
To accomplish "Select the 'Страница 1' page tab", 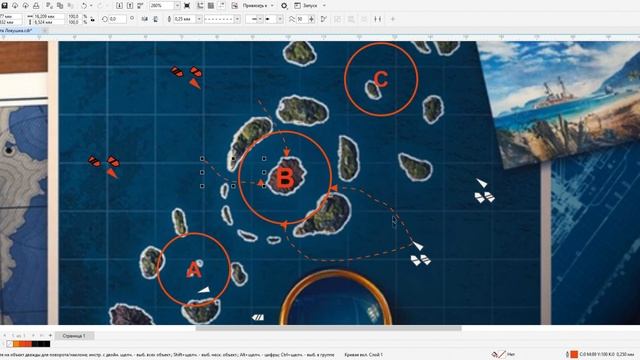I will tap(74, 336).
